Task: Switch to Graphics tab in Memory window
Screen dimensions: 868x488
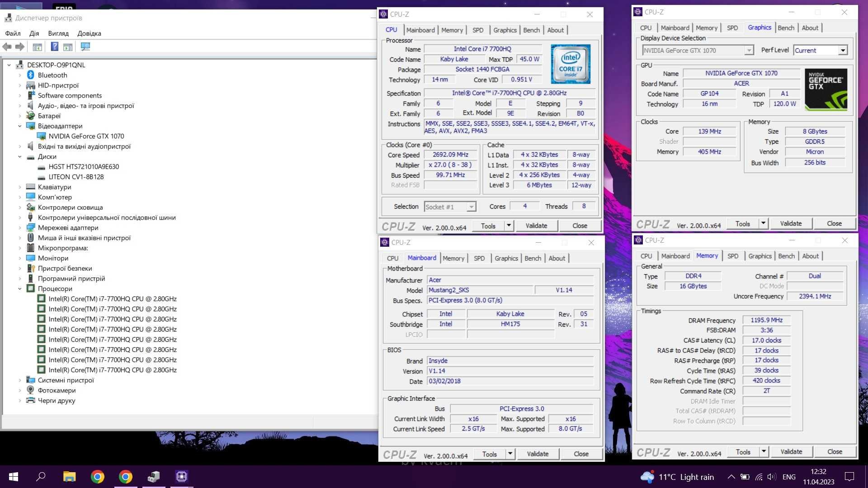Action: tap(759, 256)
